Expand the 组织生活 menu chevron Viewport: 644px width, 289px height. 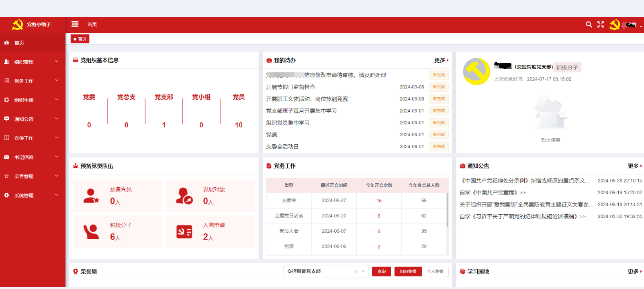click(x=57, y=99)
